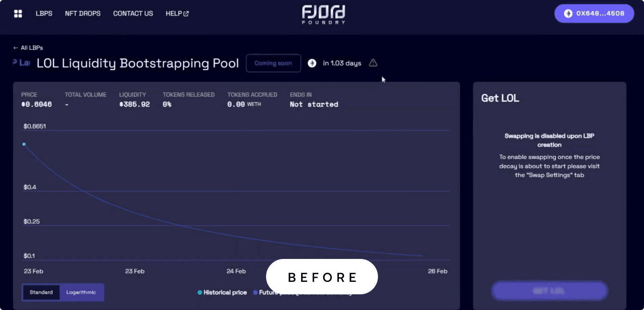
Task: Click the $0.4 axis label
Action: (x=30, y=187)
